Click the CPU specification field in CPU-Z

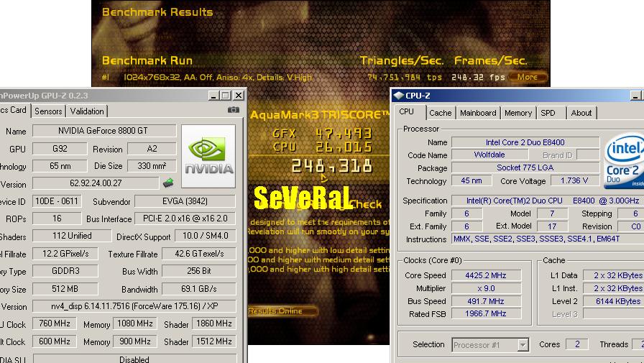click(x=548, y=201)
